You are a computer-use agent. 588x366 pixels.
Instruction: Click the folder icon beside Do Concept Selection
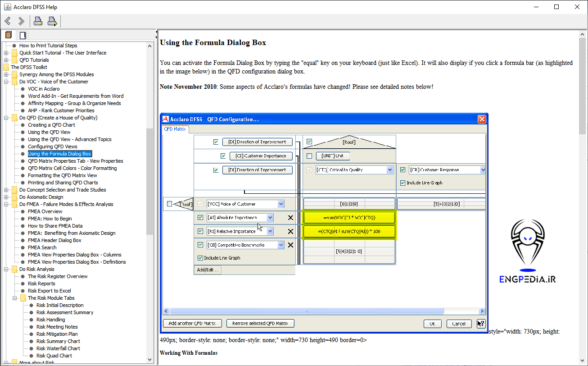point(14,190)
